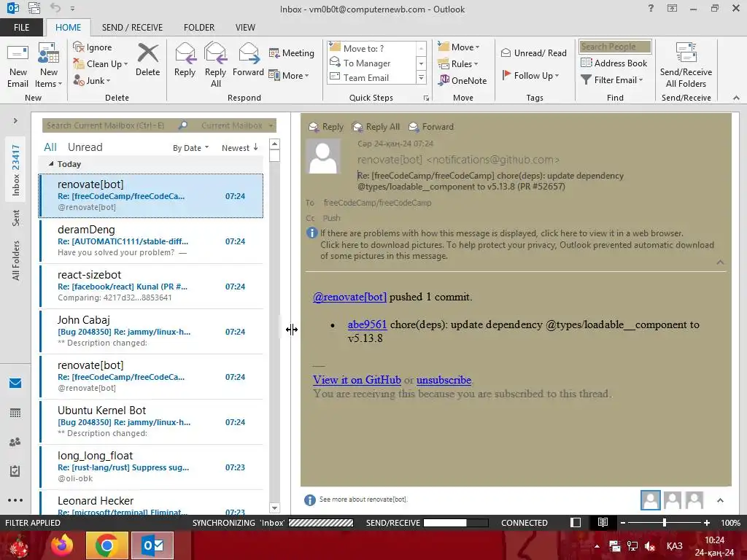The width and height of the screenshot is (747, 560).
Task: Click the ribbon Reply All button
Action: point(215,66)
